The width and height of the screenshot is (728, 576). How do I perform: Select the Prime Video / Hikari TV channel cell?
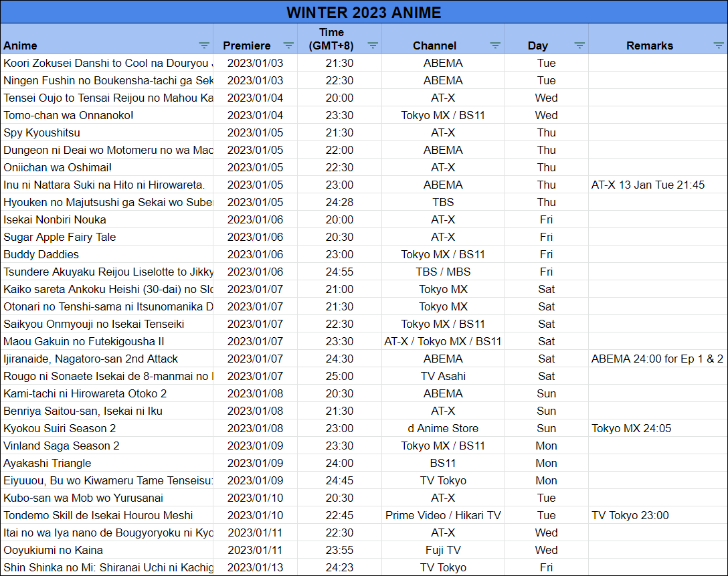tap(443, 516)
